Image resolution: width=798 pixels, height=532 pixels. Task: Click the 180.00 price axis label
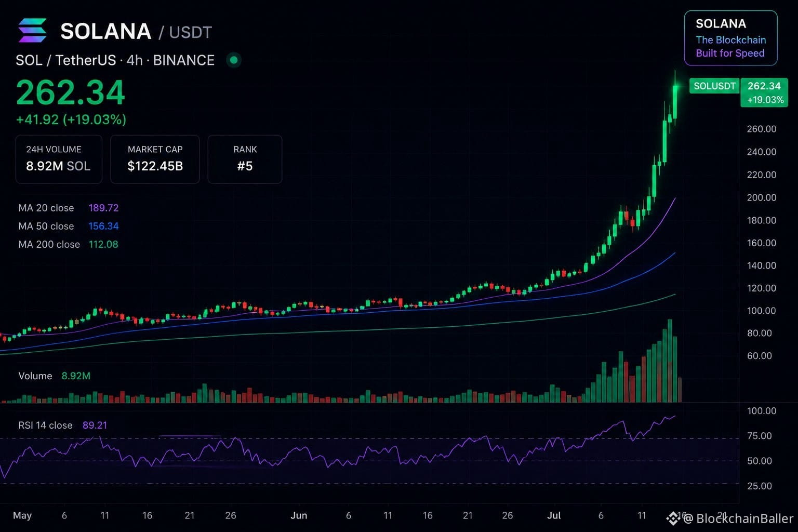(x=761, y=220)
